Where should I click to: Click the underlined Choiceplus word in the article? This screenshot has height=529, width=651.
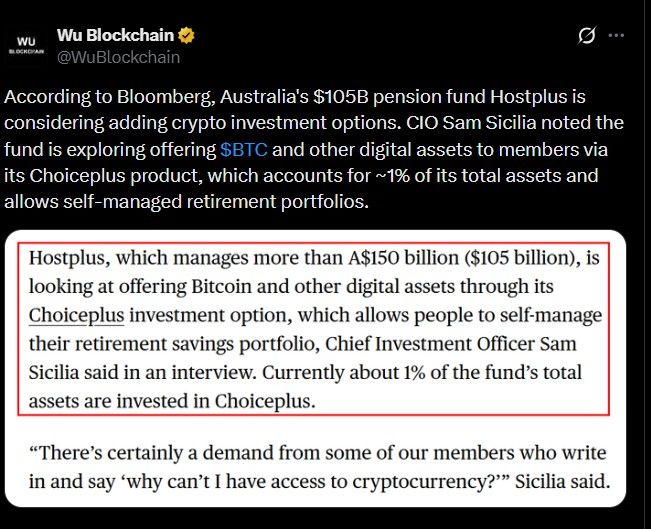tap(76, 316)
